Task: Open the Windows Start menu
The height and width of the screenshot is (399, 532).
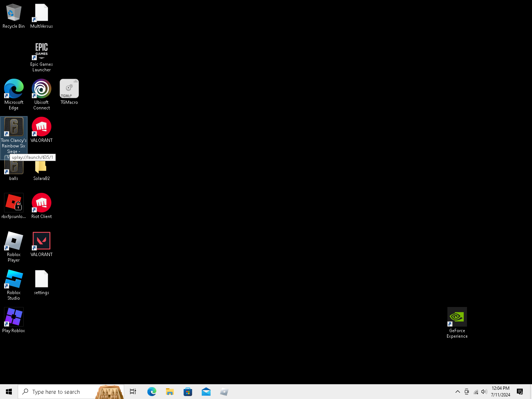Action: (x=9, y=392)
